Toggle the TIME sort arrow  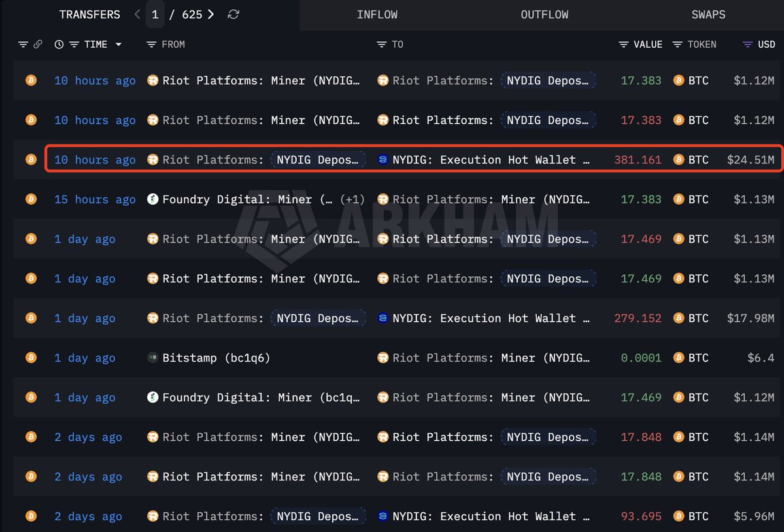(118, 44)
